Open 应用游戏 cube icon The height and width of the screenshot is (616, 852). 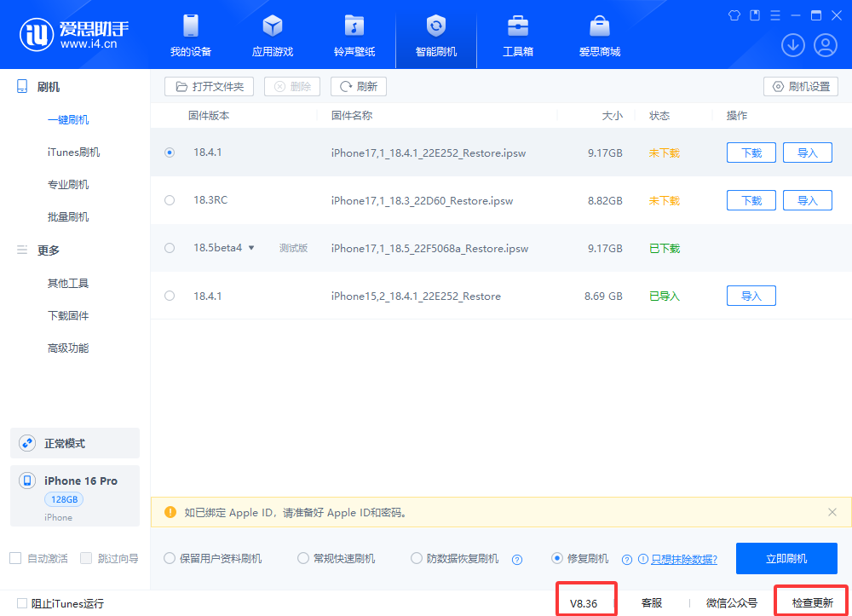pos(273,26)
